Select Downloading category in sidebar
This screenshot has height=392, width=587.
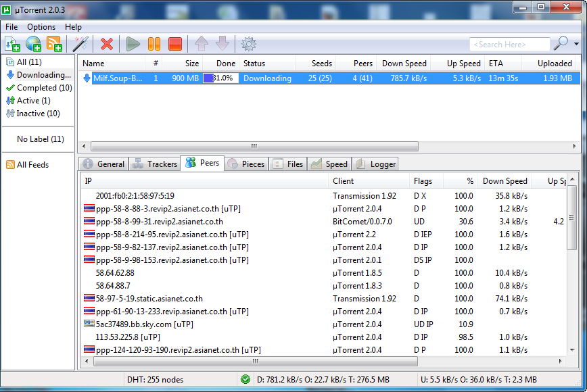coord(39,75)
